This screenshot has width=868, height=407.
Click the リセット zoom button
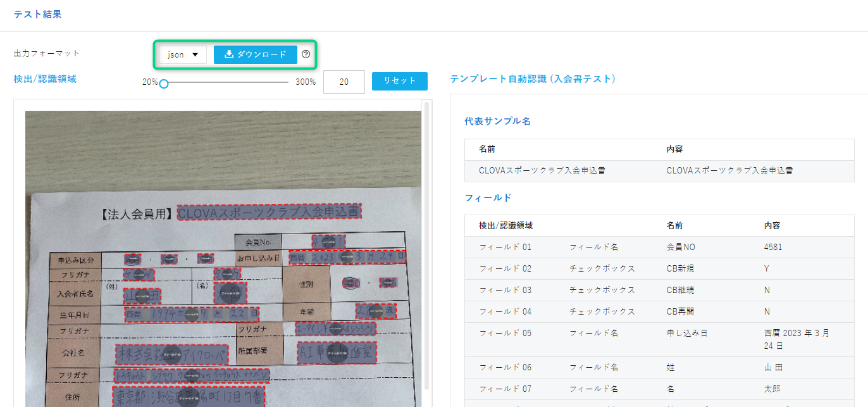pyautogui.click(x=399, y=81)
